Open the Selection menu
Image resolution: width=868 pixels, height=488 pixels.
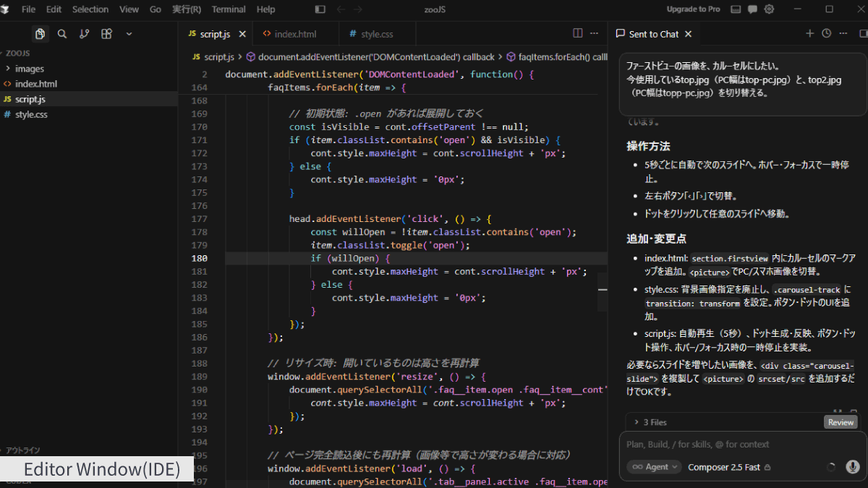[90, 9]
